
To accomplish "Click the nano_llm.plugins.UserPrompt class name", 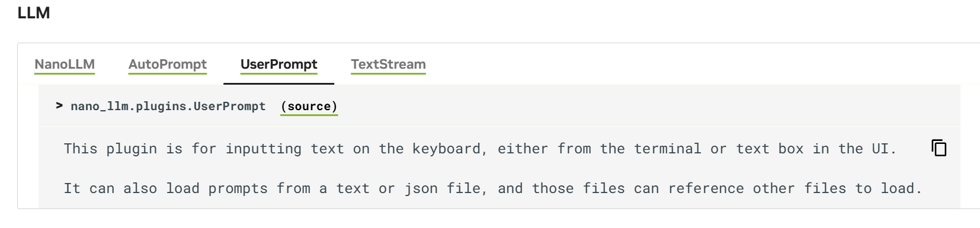I will tap(168, 107).
